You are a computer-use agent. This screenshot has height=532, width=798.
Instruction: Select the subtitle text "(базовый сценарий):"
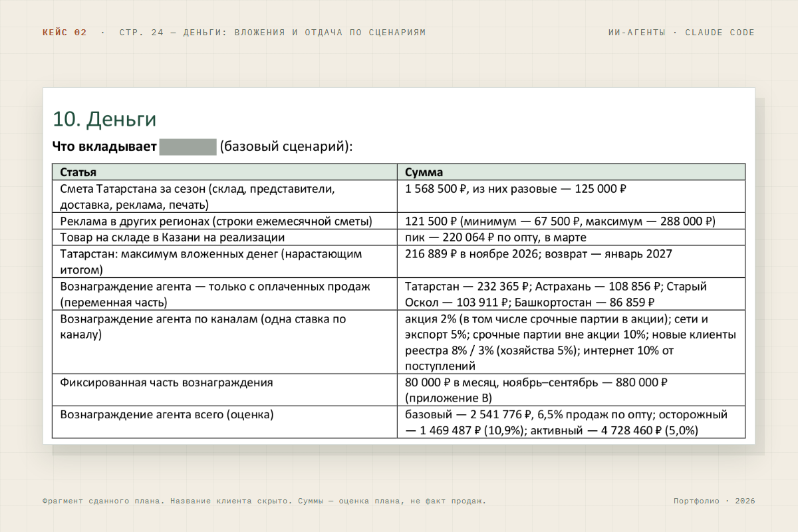click(x=286, y=146)
